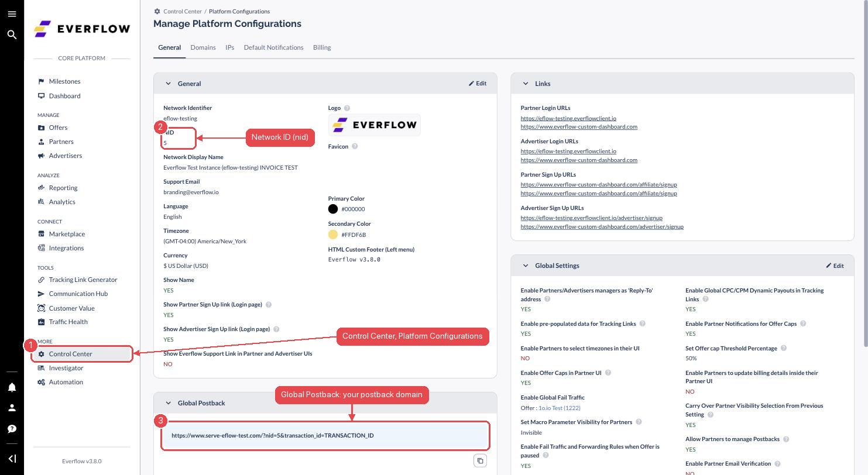Open the notifications bell icon
Screen dimensions: 868x475
pos(12,387)
